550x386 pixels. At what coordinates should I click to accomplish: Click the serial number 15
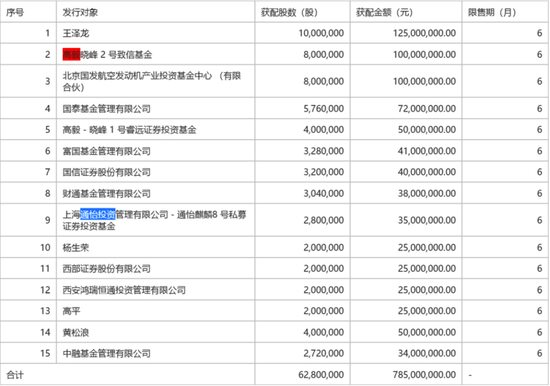(x=45, y=354)
